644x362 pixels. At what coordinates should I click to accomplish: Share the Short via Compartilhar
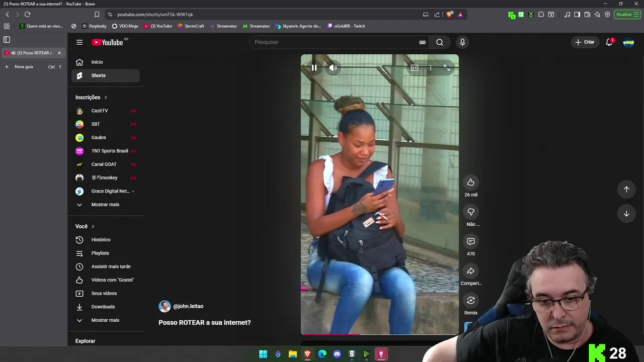coord(471,271)
